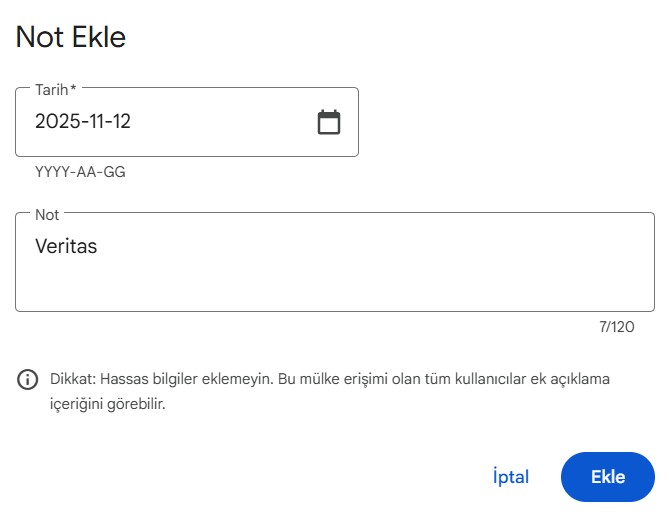Click the Ekle button to add note
This screenshot has width=669, height=522.
point(607,477)
